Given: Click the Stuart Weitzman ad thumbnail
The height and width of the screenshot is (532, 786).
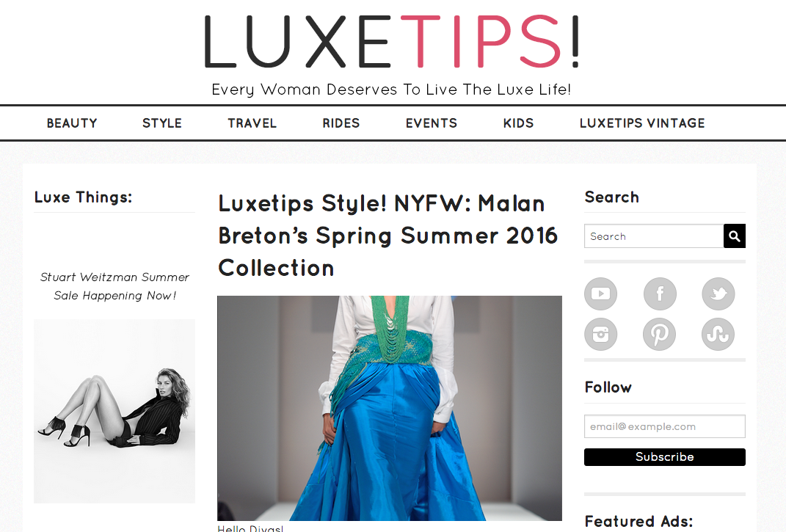Looking at the screenshot, I should pyautogui.click(x=114, y=411).
